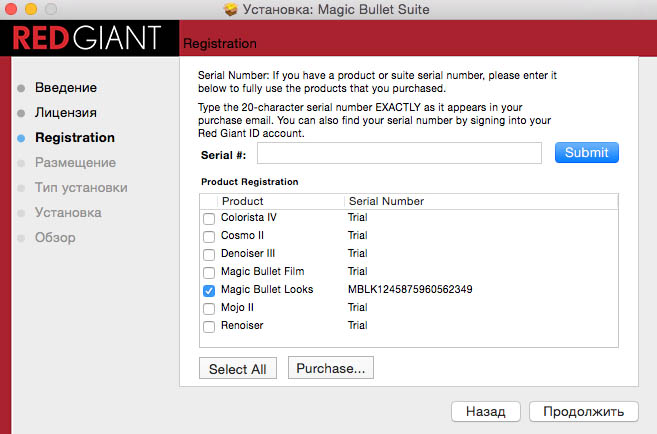
Task: Select the Magic Bullet Film checkbox
Action: [x=209, y=272]
